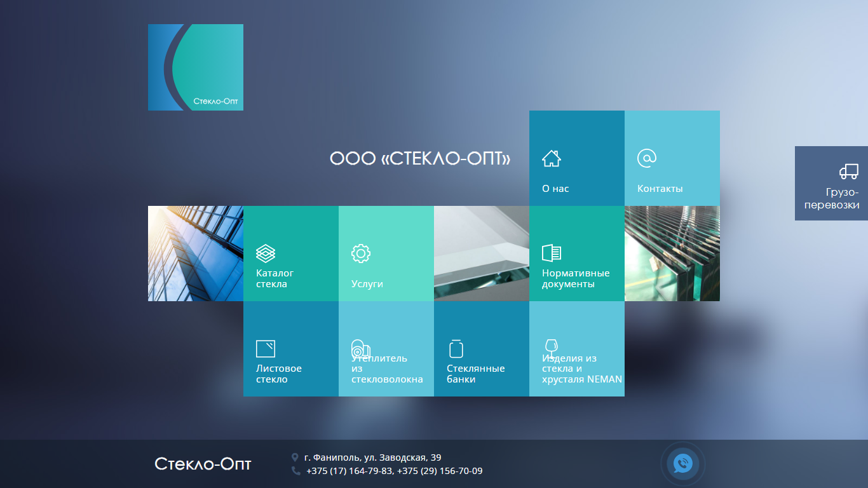868x488 pixels.
Task: Click the @ icon on Контакты tile
Action: [647, 158]
